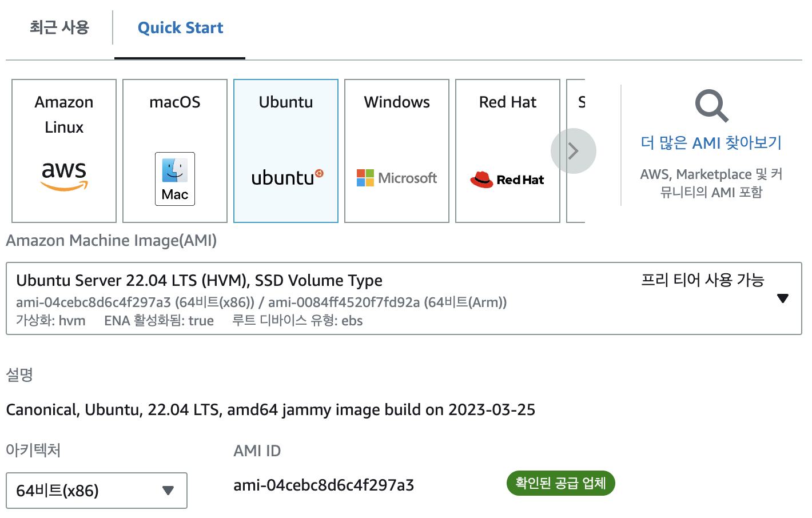
Task: Select the Quick Start tab
Action: [180, 28]
